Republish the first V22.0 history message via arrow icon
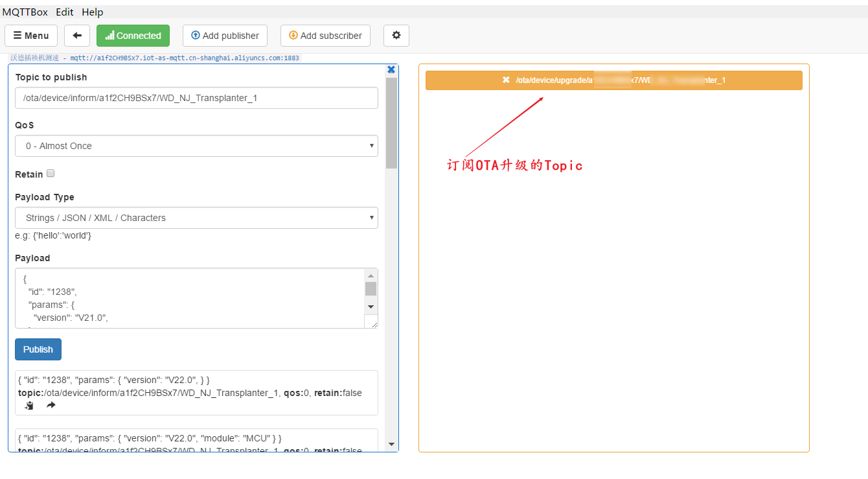This screenshot has height=479, width=868. [x=51, y=406]
